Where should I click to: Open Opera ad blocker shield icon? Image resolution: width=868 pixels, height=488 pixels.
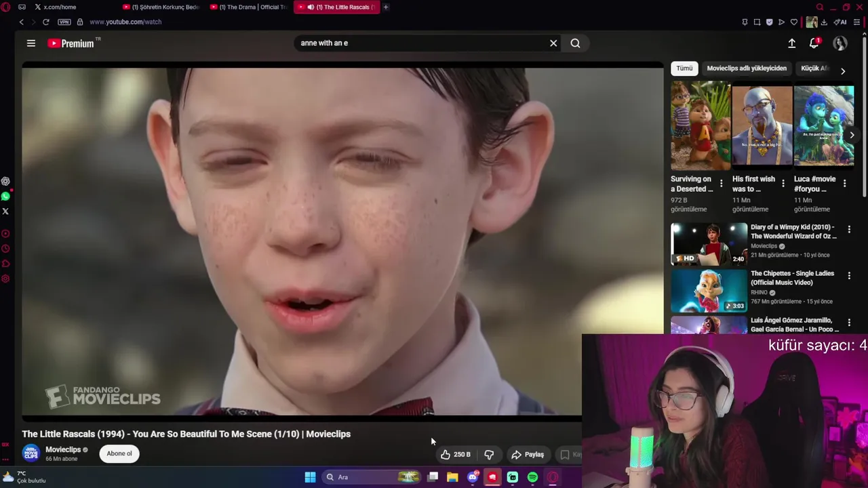769,22
